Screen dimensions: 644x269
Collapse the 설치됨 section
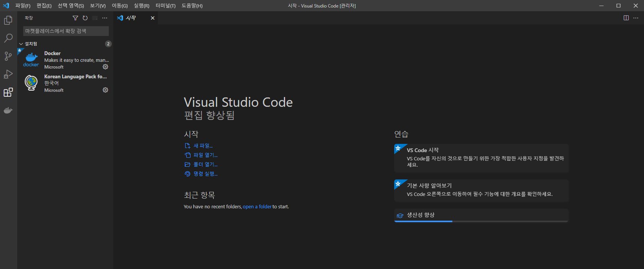tap(21, 44)
